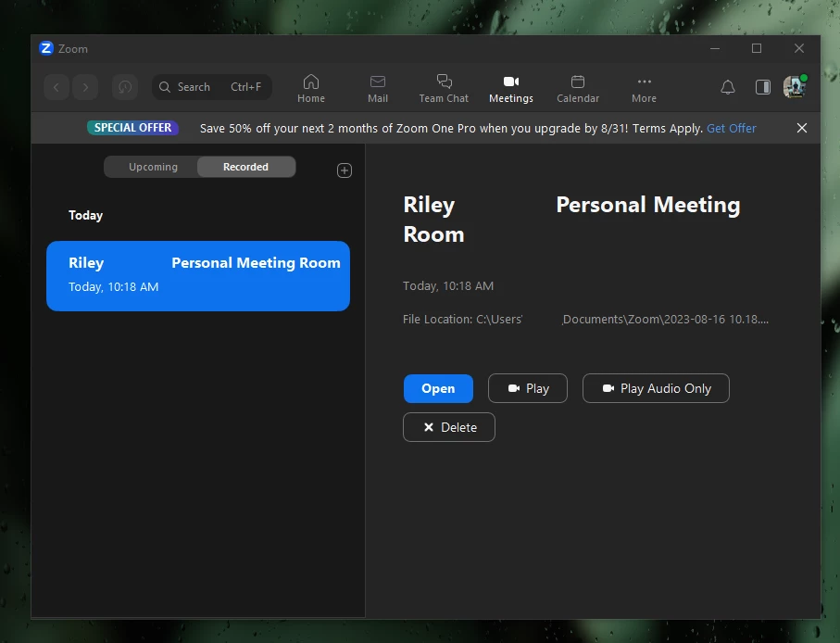
Task: Click the Zoom logo in the title bar
Action: pyautogui.click(x=46, y=48)
